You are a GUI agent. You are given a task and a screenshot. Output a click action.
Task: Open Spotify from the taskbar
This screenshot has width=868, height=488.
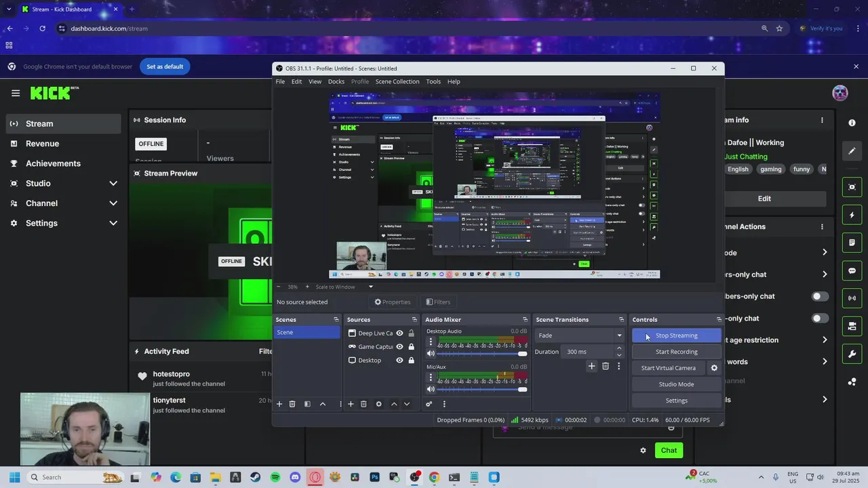click(275, 477)
